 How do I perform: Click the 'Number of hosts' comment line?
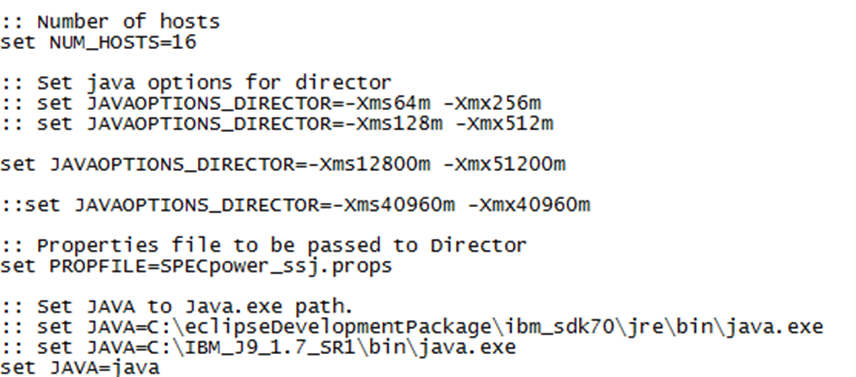click(110, 22)
